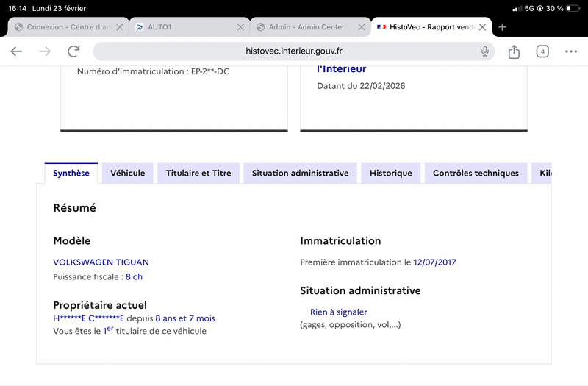Open the Véhicule tab
588x386 pixels.
(127, 174)
